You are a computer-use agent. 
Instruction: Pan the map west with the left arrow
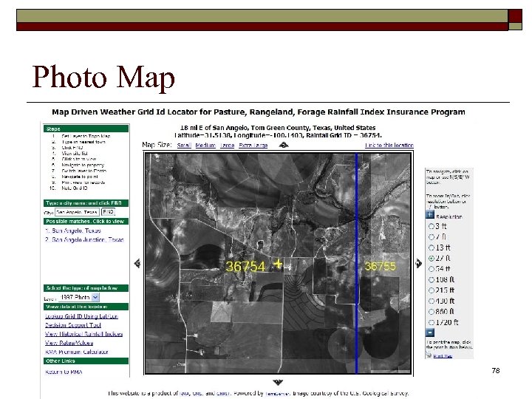click(137, 263)
